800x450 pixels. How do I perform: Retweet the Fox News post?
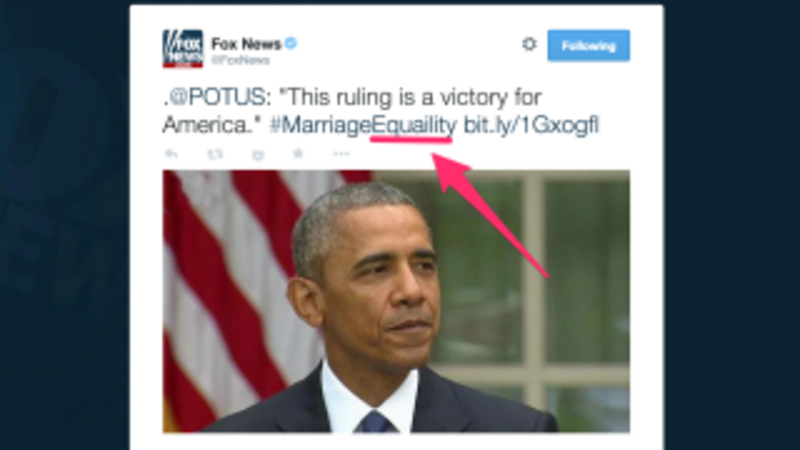[215, 154]
